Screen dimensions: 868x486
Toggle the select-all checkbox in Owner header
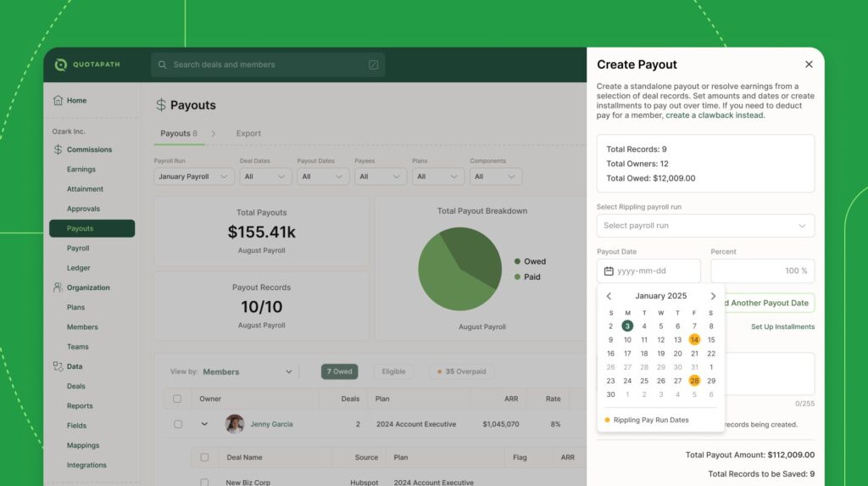tap(177, 399)
